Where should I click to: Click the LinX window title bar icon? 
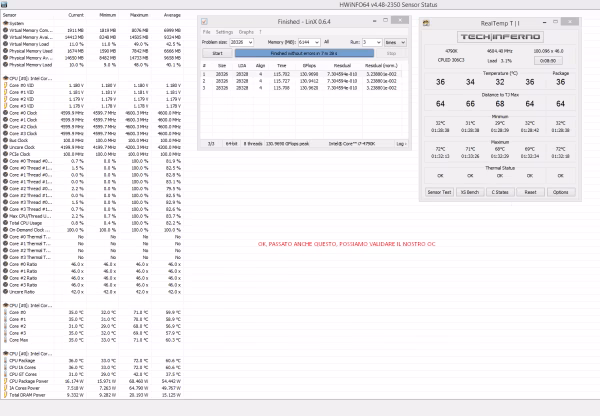[x=204, y=21]
